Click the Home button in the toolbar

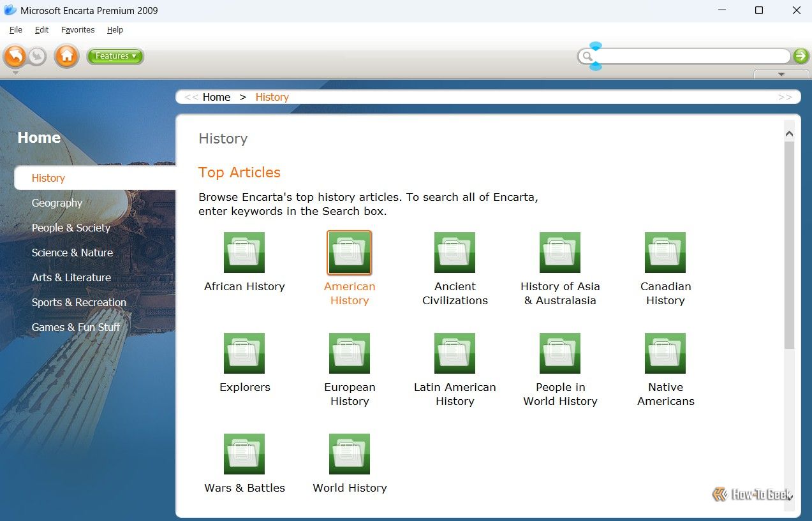coord(66,56)
